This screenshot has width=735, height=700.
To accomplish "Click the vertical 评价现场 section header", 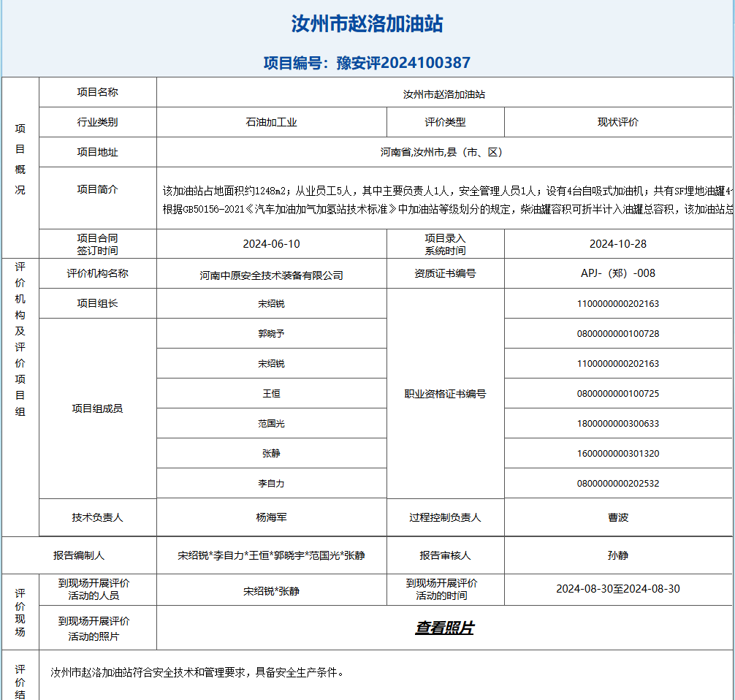I will click(x=20, y=612).
